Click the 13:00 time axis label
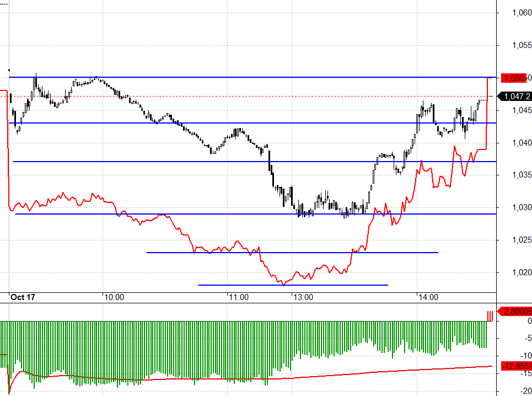 click(303, 297)
